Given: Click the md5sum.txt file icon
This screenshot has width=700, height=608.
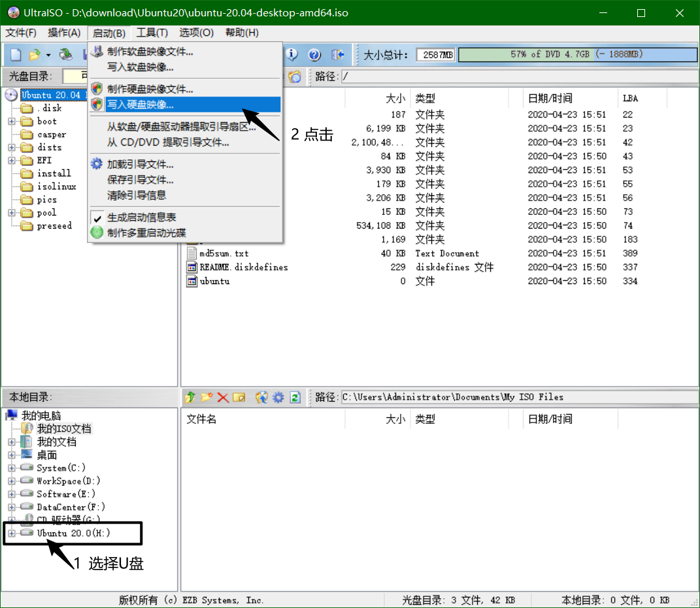Looking at the screenshot, I should (192, 253).
